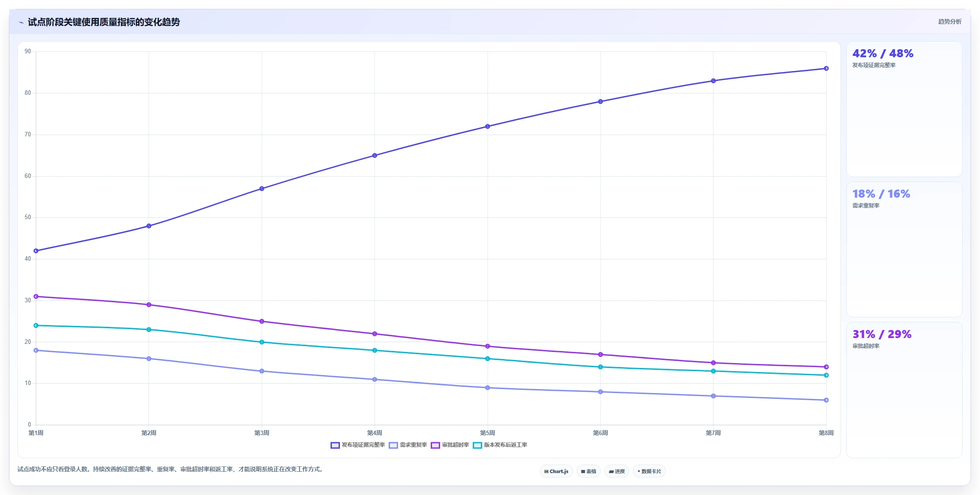Click the 趋势分析 label in the header
Image resolution: width=980 pixels, height=495 pixels.
coord(950,21)
